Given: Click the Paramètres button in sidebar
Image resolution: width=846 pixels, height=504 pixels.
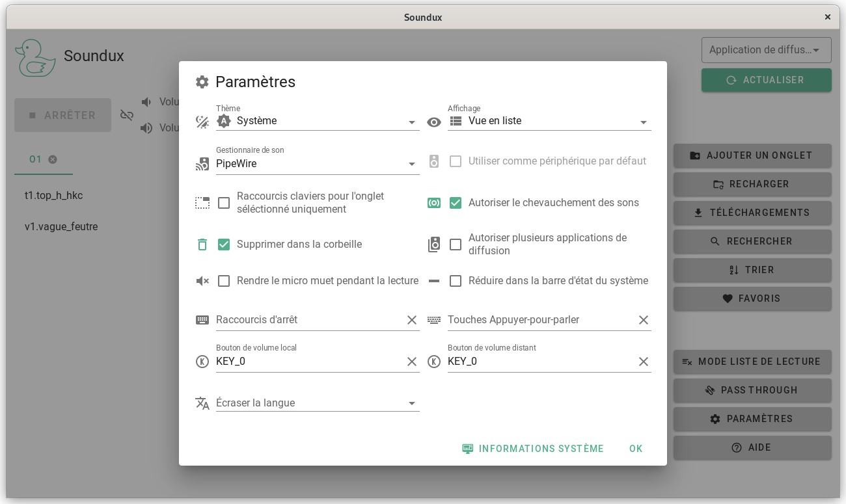Looking at the screenshot, I should 752,419.
